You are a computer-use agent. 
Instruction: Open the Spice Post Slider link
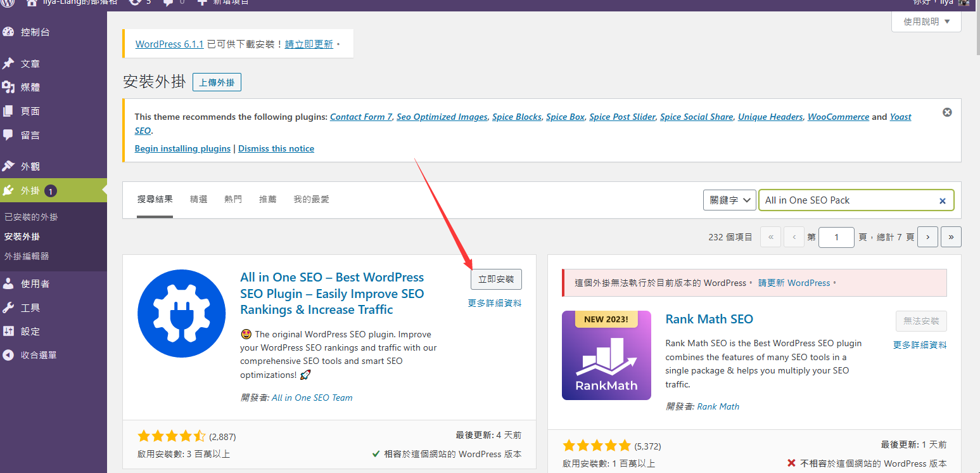click(622, 117)
